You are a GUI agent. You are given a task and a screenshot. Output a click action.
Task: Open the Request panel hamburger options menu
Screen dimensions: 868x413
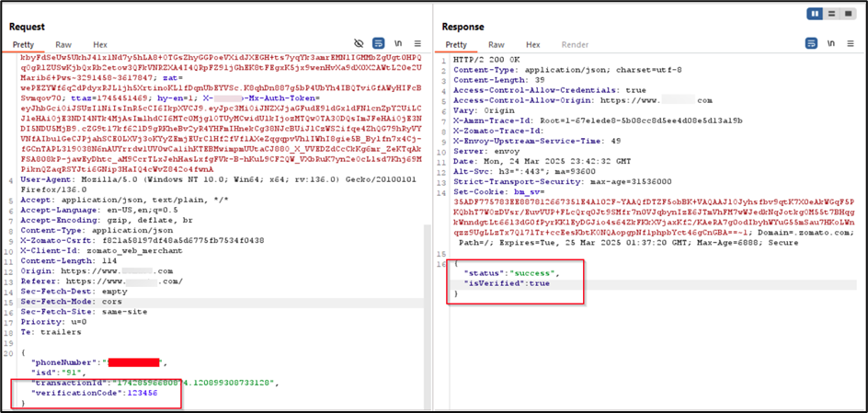tap(417, 44)
